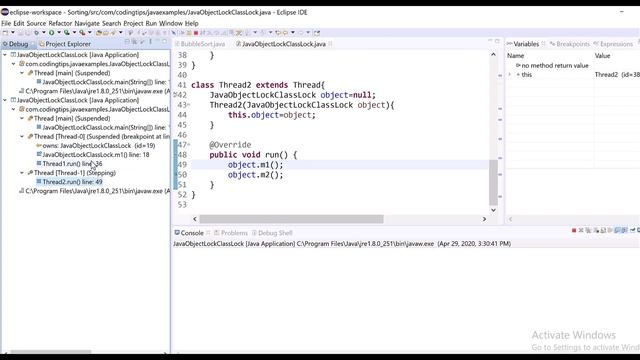Open the Run launch dropdown arrow
Viewport: 640px width, 360px height.
coord(59,33)
